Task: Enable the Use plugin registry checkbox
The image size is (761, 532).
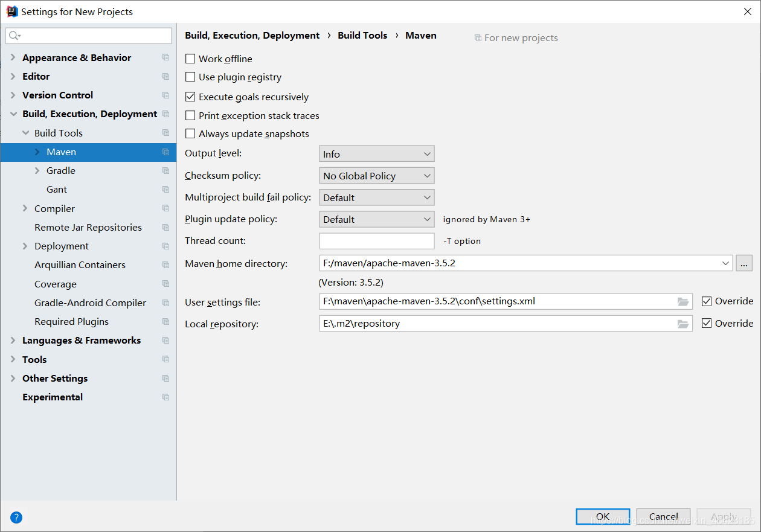Action: pos(190,77)
